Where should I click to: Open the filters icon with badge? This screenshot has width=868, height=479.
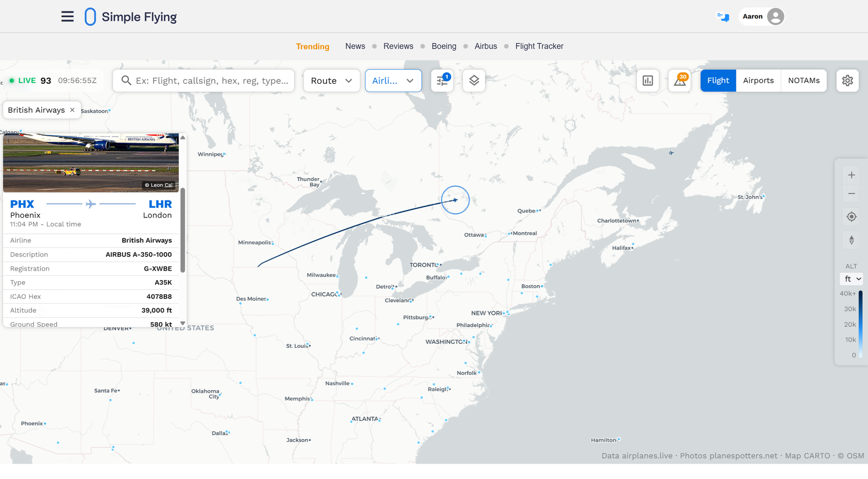click(x=442, y=81)
